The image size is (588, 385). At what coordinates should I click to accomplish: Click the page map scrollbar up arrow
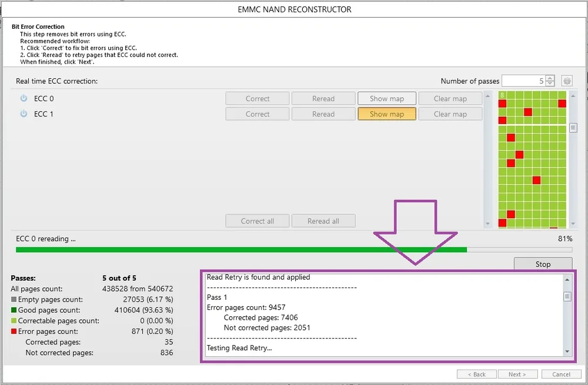tap(573, 96)
